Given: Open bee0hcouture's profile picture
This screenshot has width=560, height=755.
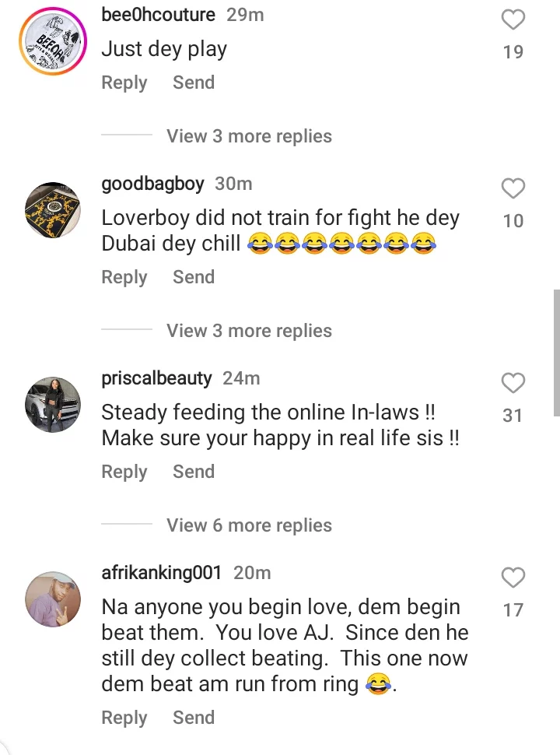Looking at the screenshot, I should pos(53,41).
